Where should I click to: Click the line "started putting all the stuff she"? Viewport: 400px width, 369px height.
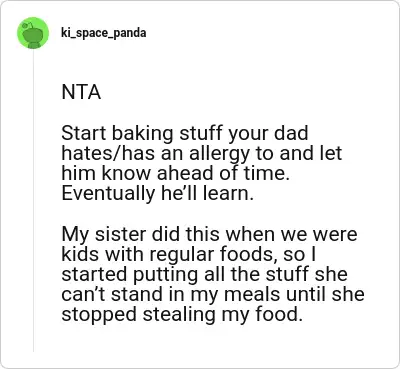(x=204, y=274)
